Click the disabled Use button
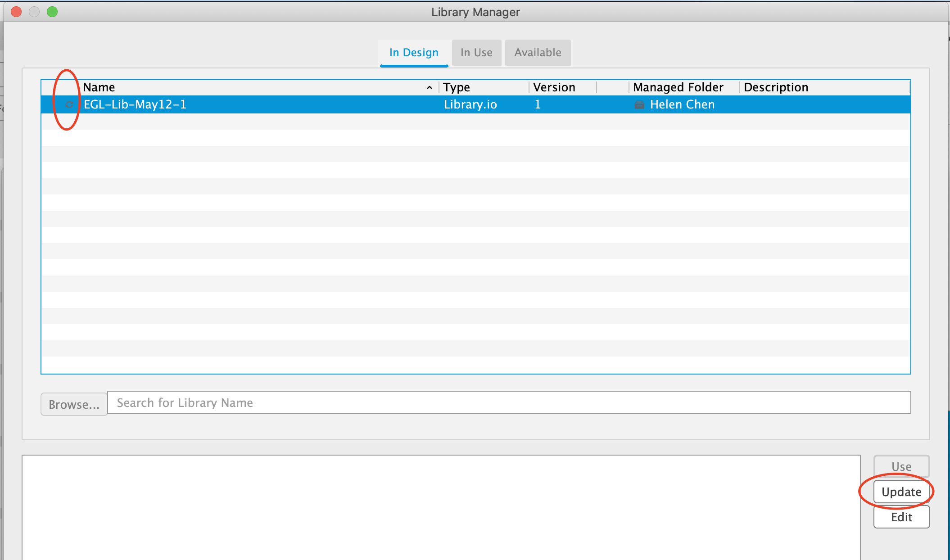This screenshot has width=950, height=560. point(901,466)
